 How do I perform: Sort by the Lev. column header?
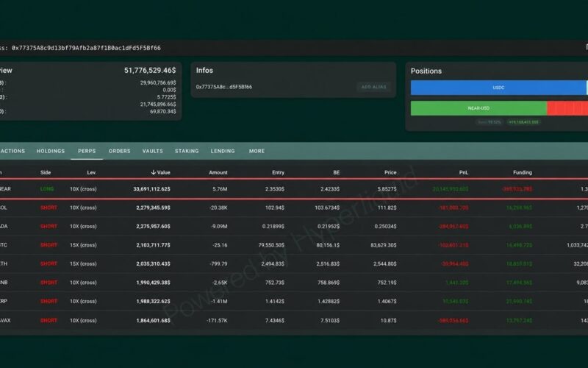pos(91,172)
